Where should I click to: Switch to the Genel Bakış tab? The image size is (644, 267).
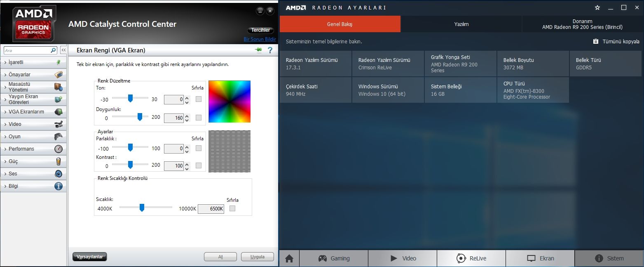click(x=340, y=24)
